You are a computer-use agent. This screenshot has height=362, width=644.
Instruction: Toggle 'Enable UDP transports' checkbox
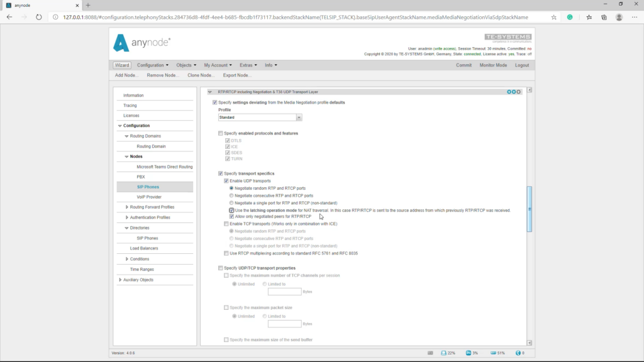226,181
